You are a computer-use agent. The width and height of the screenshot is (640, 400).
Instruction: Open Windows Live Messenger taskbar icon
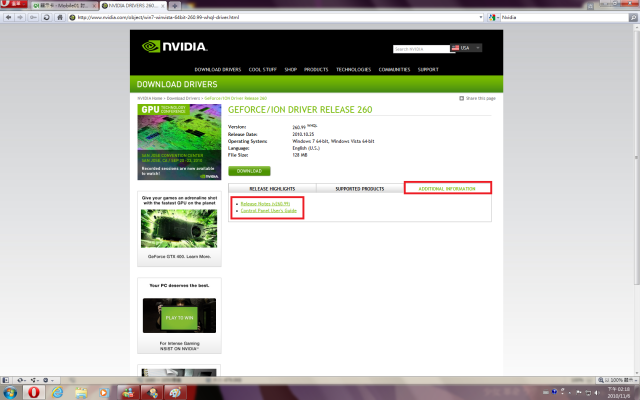pos(129,393)
